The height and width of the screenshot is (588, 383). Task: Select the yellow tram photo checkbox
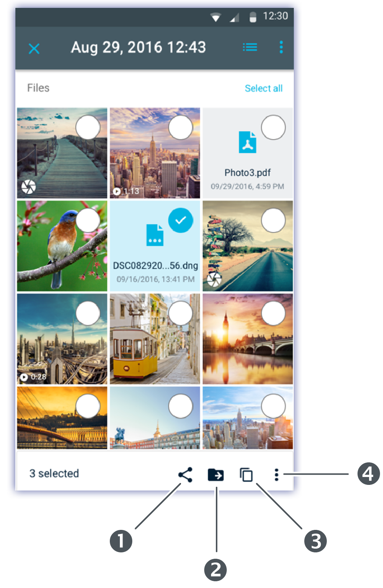[x=181, y=313]
